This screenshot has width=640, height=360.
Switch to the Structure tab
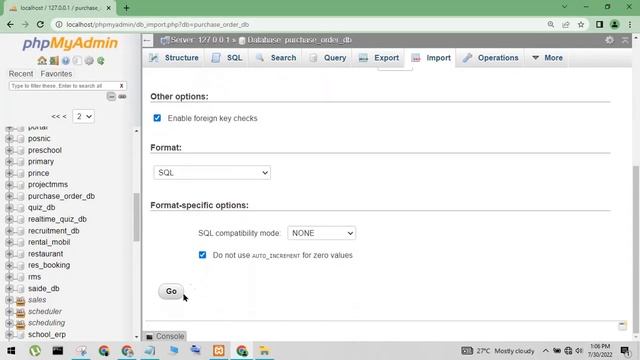174,58
